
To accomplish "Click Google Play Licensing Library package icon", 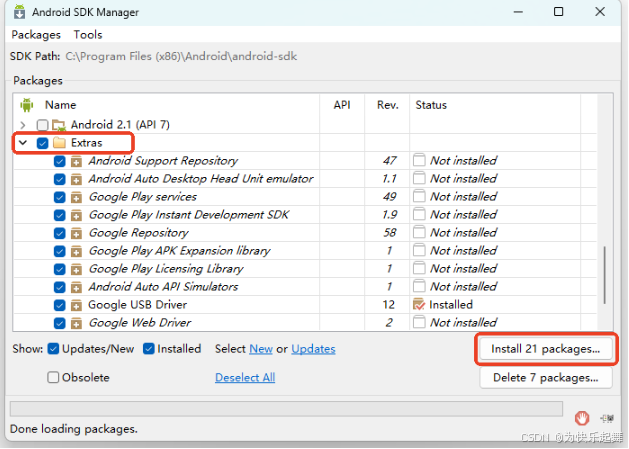I will click(76, 270).
